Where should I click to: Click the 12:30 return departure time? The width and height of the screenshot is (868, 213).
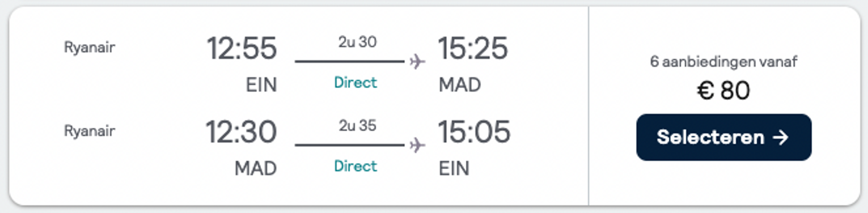pos(241,132)
